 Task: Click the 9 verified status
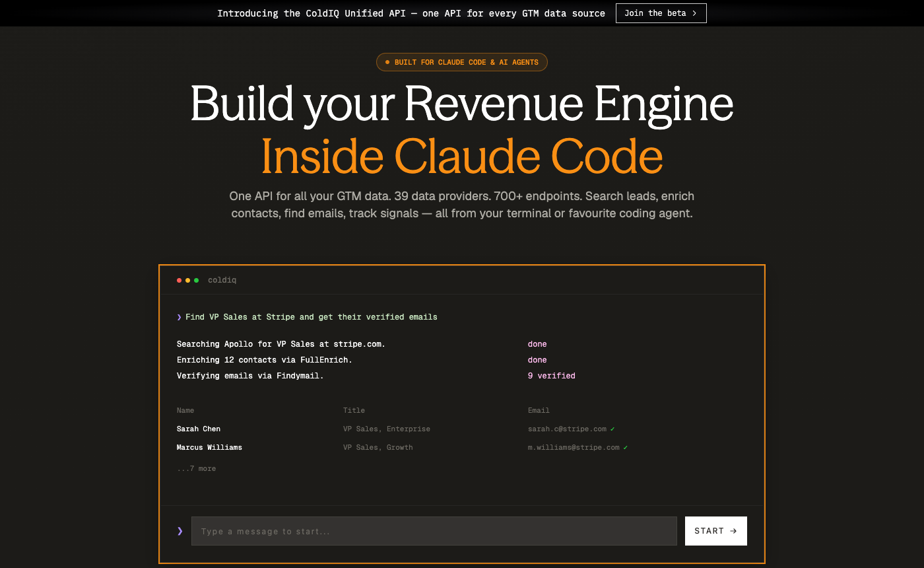[x=552, y=376]
